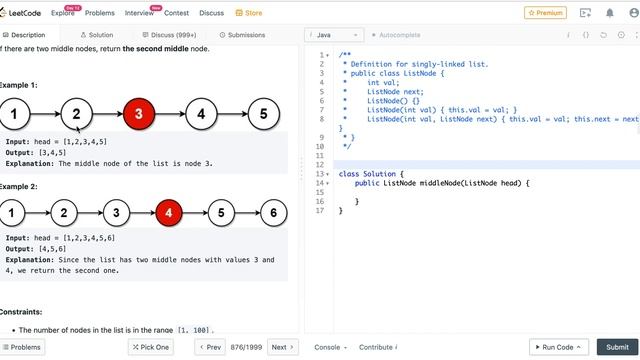Click the 'Explanation: The middle node' text

pos(109,164)
